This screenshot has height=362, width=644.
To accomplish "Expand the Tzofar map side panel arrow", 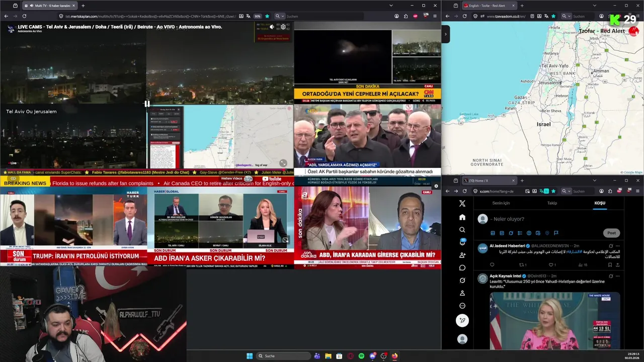I will 445,34.
